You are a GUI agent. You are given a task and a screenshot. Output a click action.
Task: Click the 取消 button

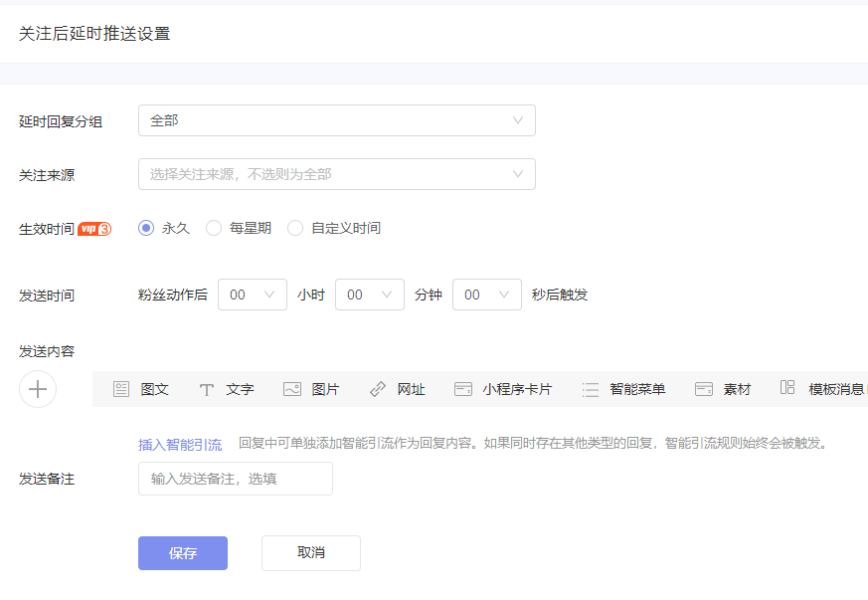(x=311, y=552)
